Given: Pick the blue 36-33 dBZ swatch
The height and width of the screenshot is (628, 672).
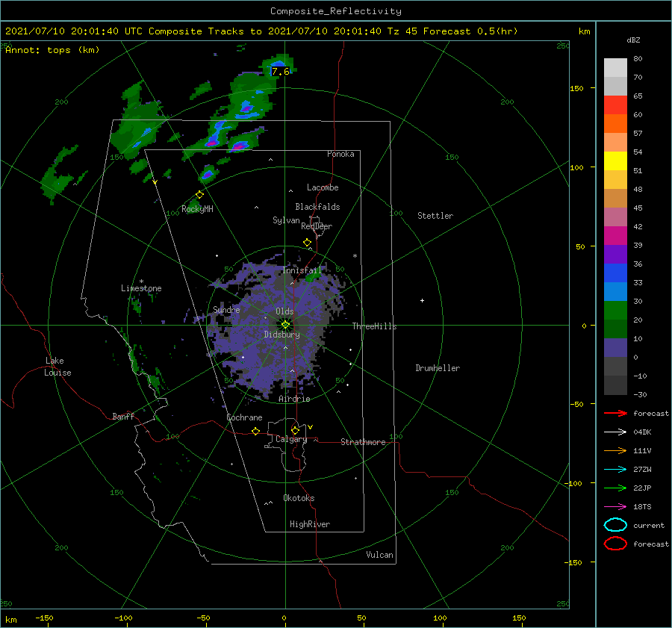Looking at the screenshot, I should pos(615,273).
